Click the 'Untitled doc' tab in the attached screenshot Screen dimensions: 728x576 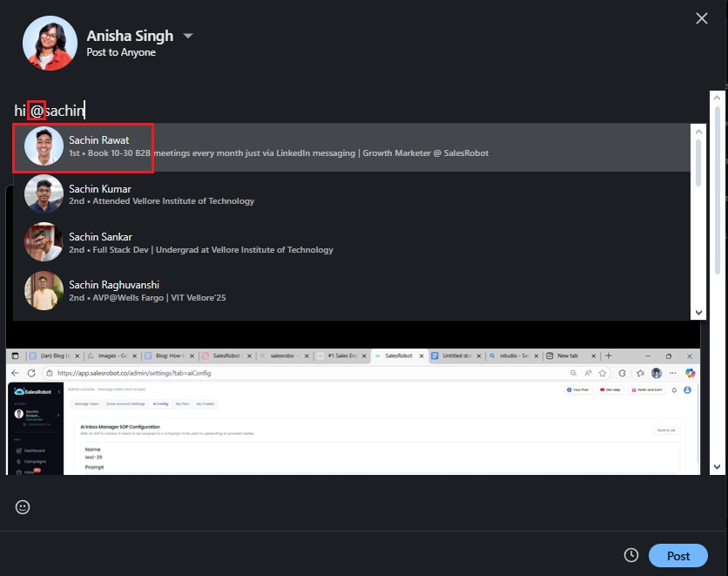point(457,356)
